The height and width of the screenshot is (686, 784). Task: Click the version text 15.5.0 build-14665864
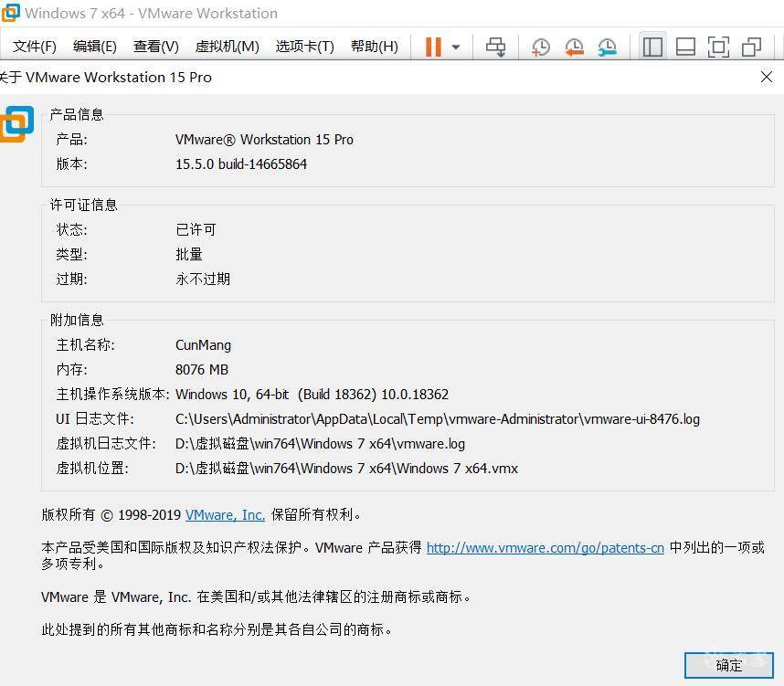tap(241, 164)
